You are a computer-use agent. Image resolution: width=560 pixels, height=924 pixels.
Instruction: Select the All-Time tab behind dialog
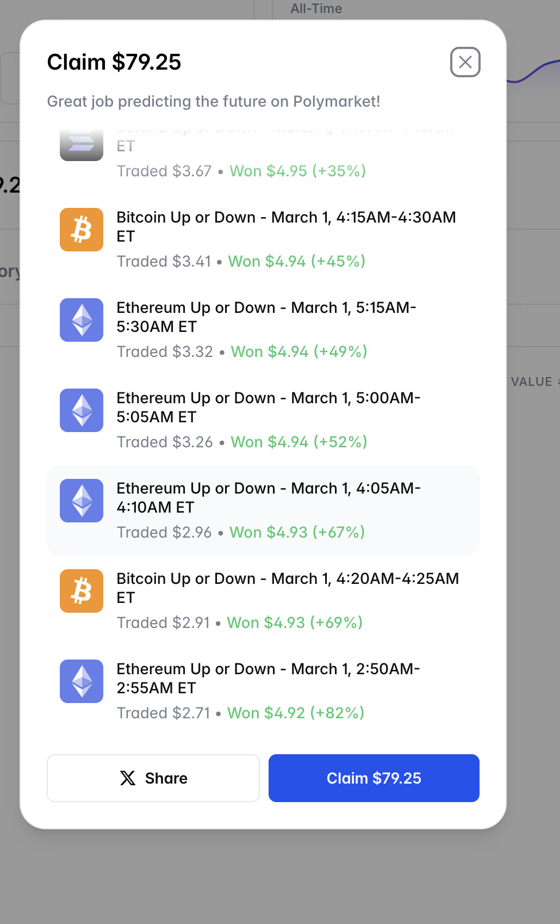[x=316, y=9]
